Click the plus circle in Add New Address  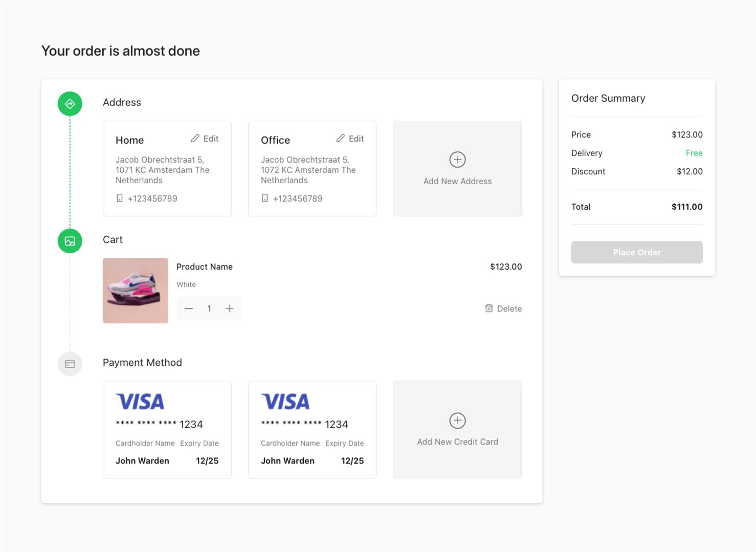(x=457, y=160)
